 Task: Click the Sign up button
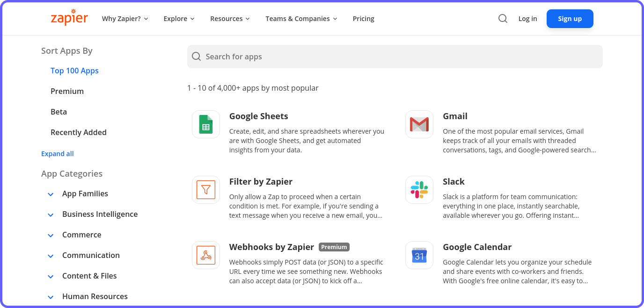click(570, 19)
